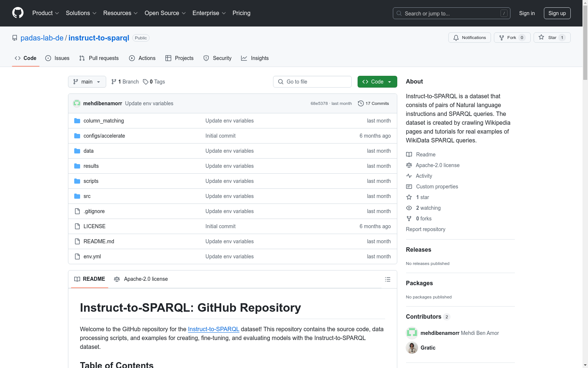Click the Sign in link
Screen dimensions: 588x368
527,13
